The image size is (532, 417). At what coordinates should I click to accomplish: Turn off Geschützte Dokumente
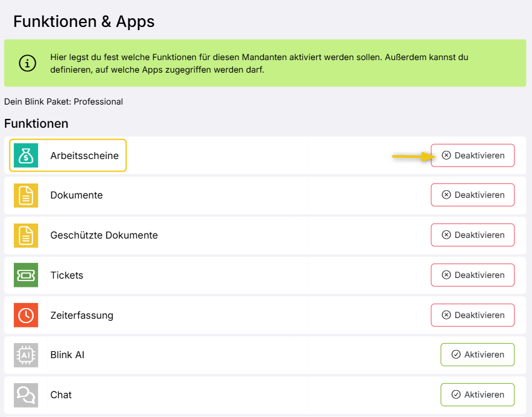(x=473, y=235)
